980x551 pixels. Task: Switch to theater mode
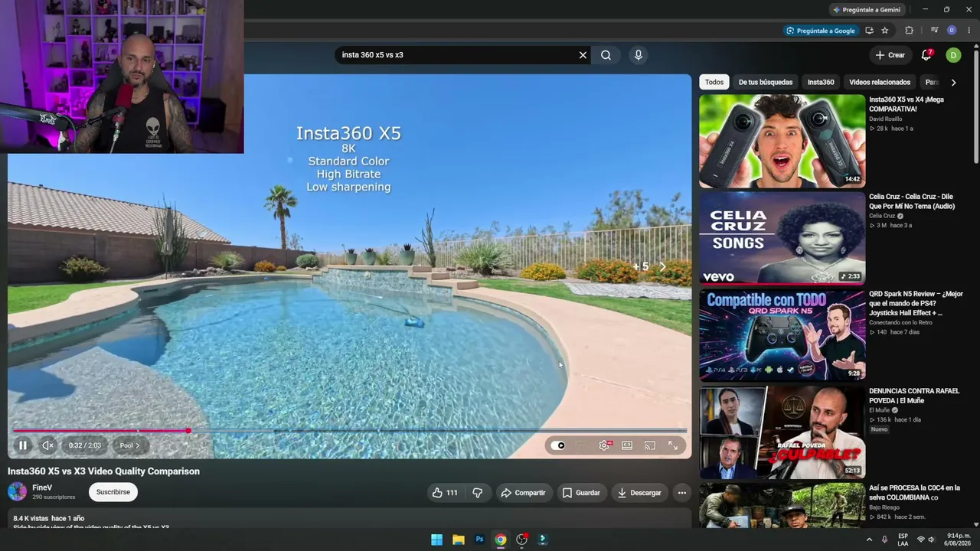pyautogui.click(x=627, y=445)
